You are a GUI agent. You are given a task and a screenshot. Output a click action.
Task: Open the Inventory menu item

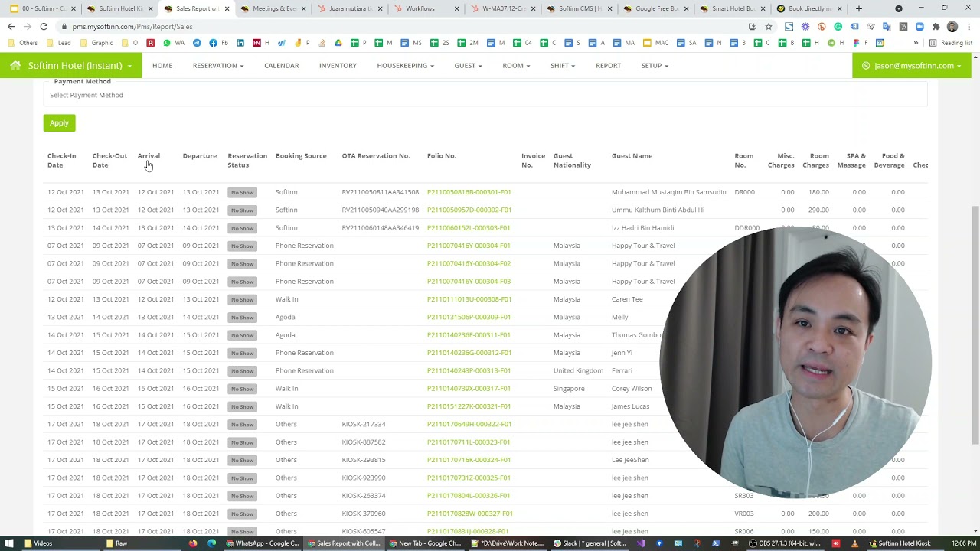coord(338,66)
